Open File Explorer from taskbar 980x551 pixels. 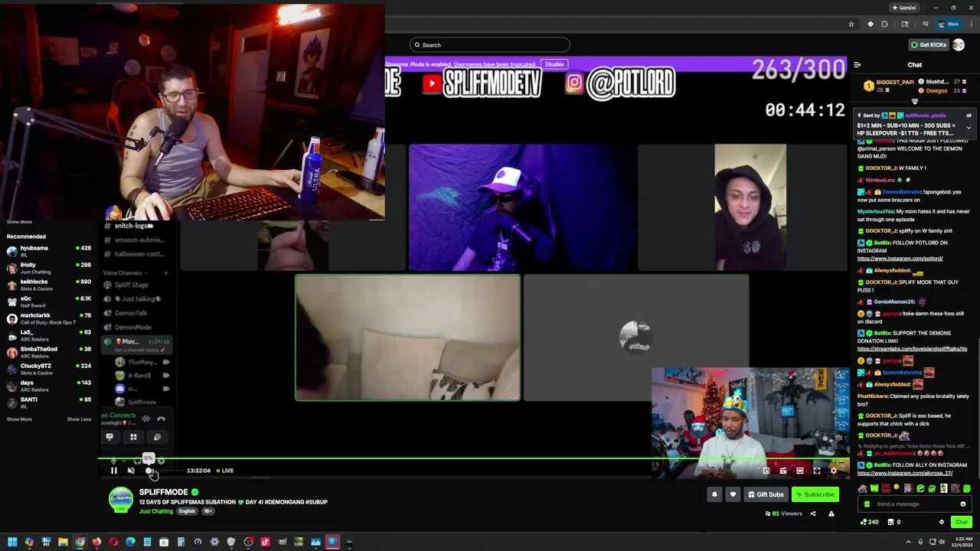pyautogui.click(x=63, y=542)
